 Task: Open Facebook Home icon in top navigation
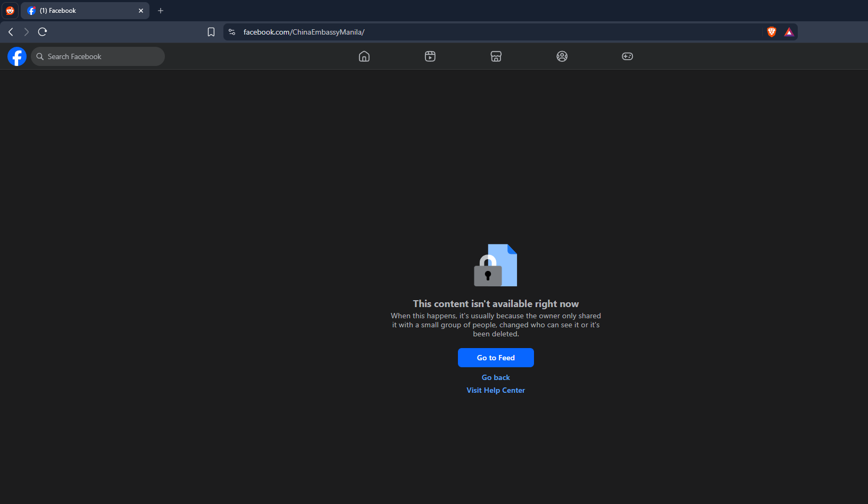tap(364, 56)
